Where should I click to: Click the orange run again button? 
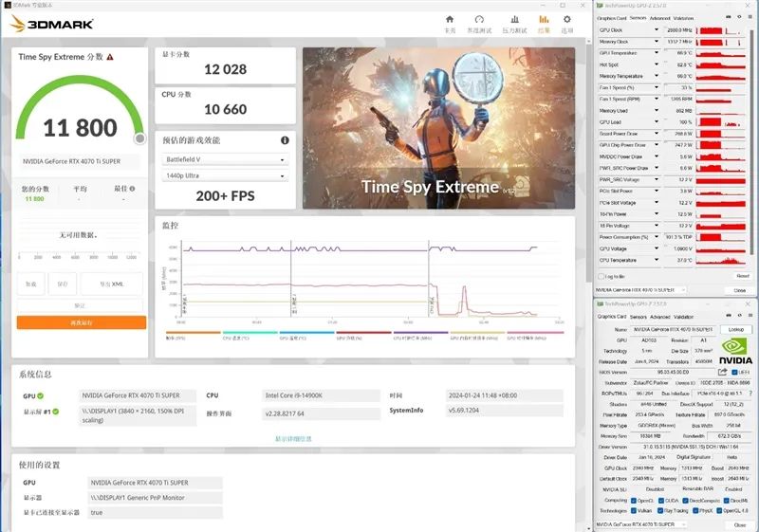click(82, 322)
